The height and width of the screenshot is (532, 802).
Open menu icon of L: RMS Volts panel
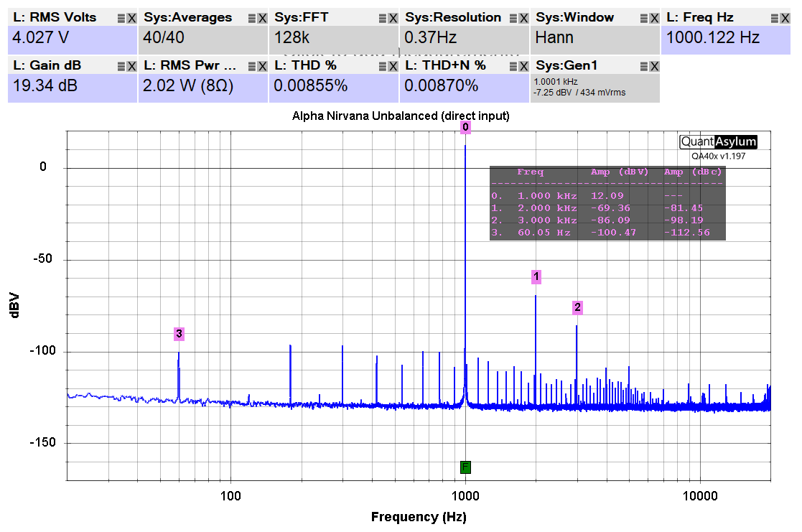coord(121,19)
